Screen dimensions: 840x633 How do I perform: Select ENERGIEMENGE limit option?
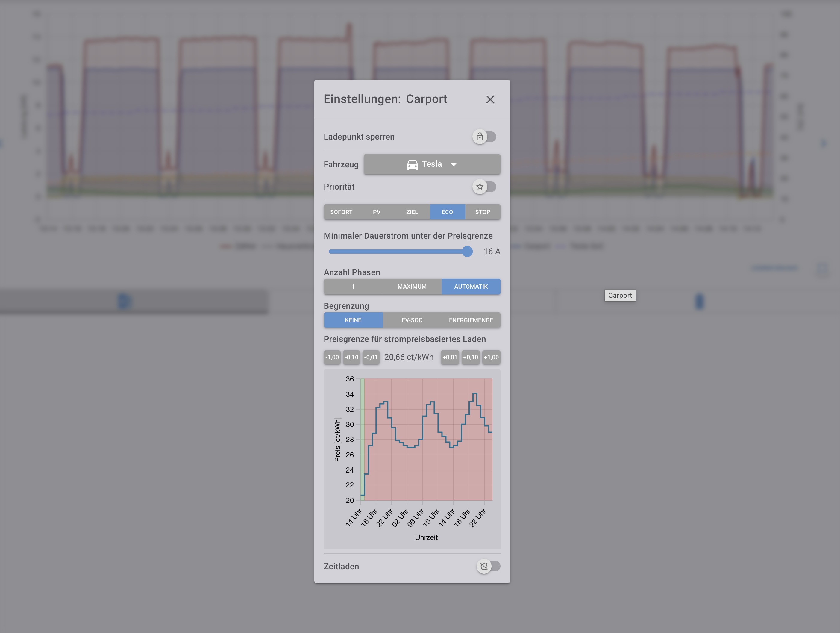tap(471, 320)
